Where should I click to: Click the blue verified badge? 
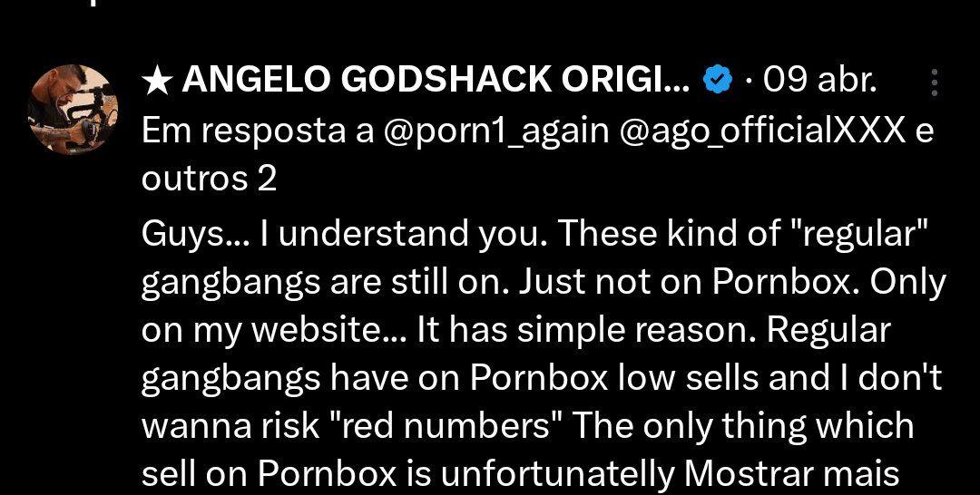click(x=718, y=82)
